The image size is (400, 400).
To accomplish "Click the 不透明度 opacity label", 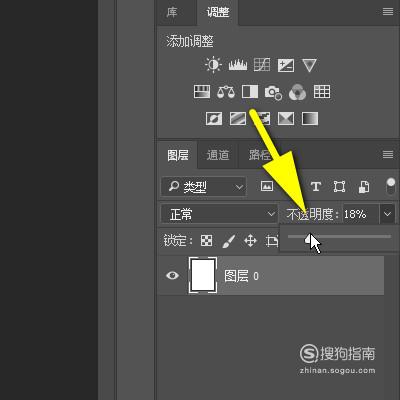I will click(x=312, y=214).
